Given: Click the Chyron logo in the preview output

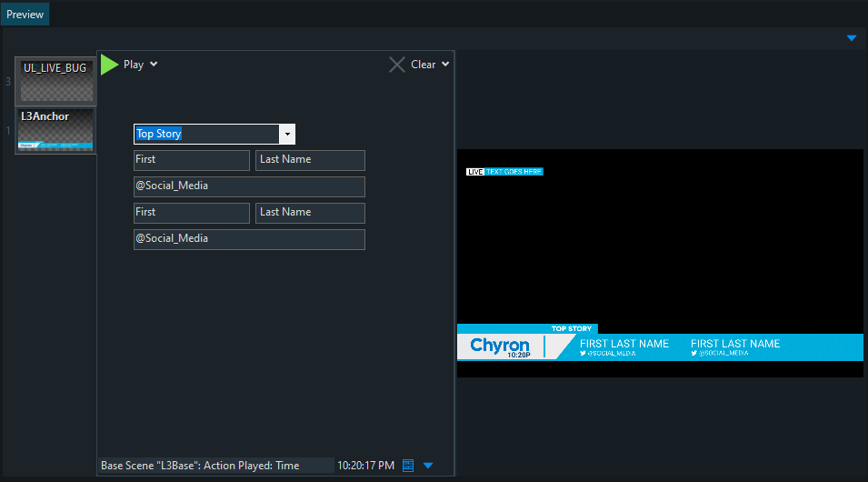Looking at the screenshot, I should coord(499,346).
